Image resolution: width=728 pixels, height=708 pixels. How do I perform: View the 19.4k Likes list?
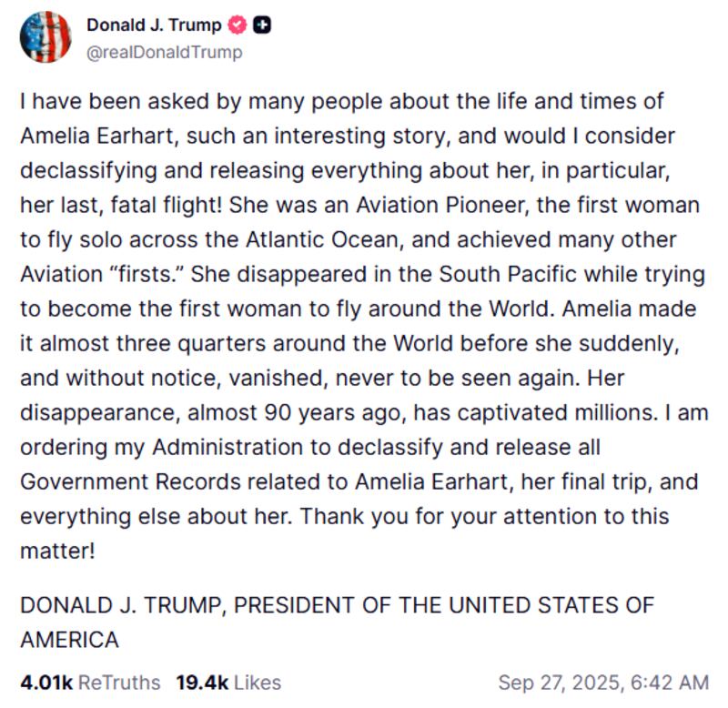click(228, 682)
